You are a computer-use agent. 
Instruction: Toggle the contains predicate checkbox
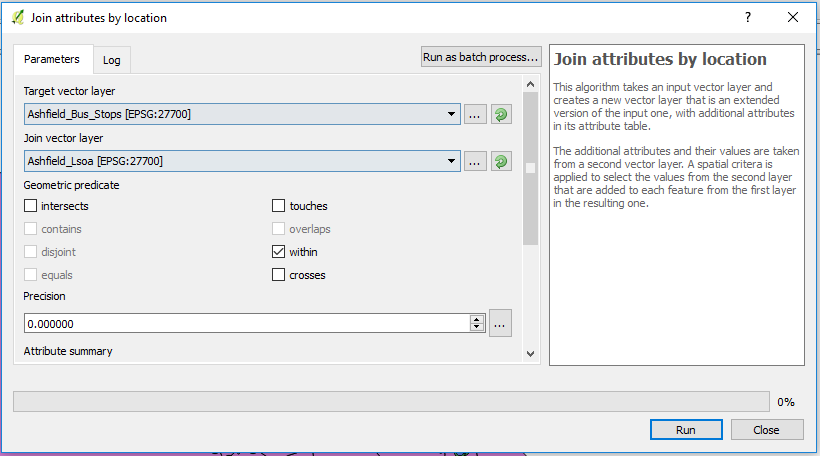(30, 229)
